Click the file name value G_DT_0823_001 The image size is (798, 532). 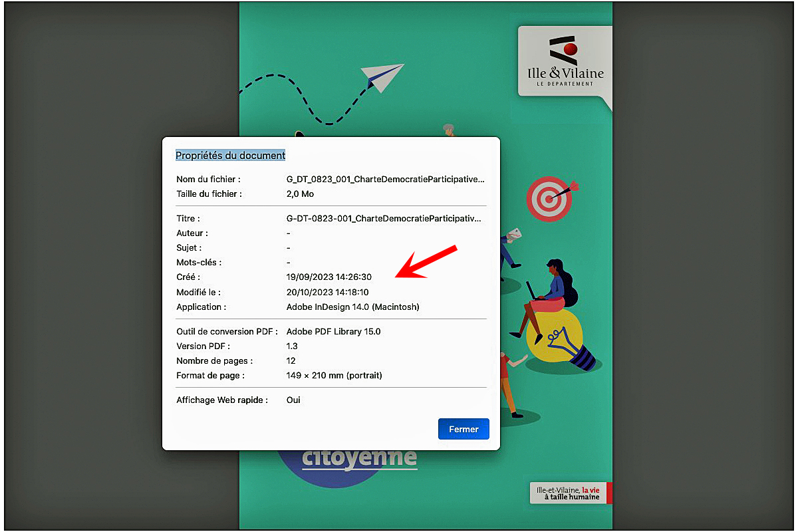pos(385,180)
